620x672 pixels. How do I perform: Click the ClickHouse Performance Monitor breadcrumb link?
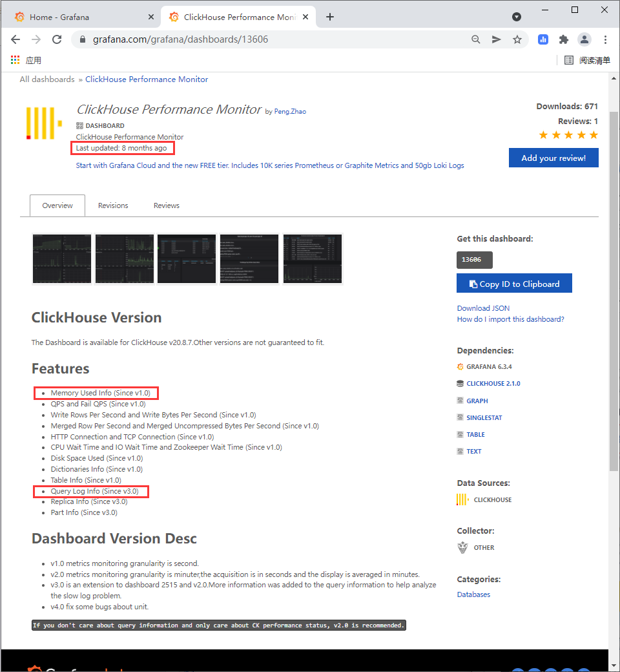(147, 79)
